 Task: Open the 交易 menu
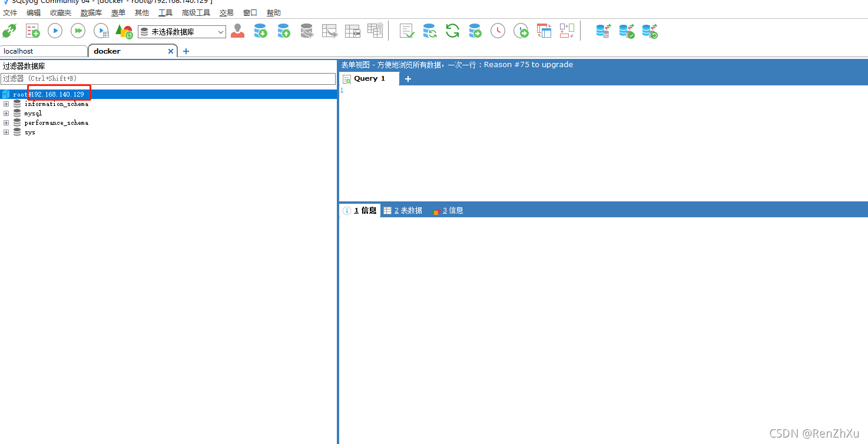[x=227, y=12]
